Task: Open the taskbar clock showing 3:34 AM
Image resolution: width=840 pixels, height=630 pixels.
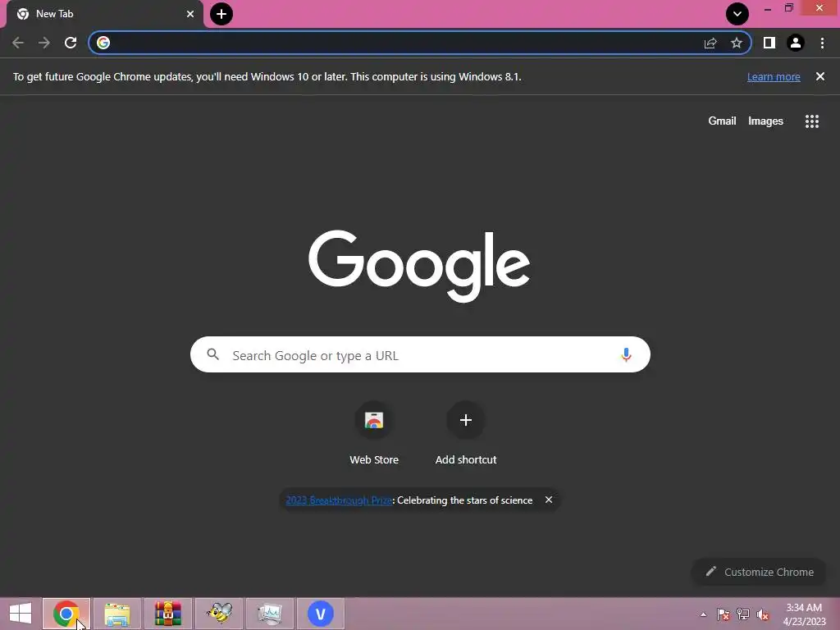Action: [804, 614]
